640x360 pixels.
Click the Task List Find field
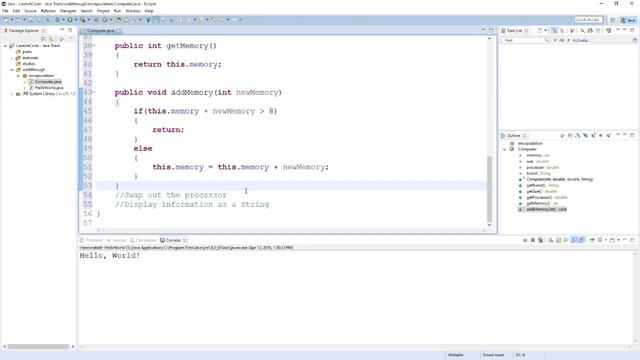525,40
